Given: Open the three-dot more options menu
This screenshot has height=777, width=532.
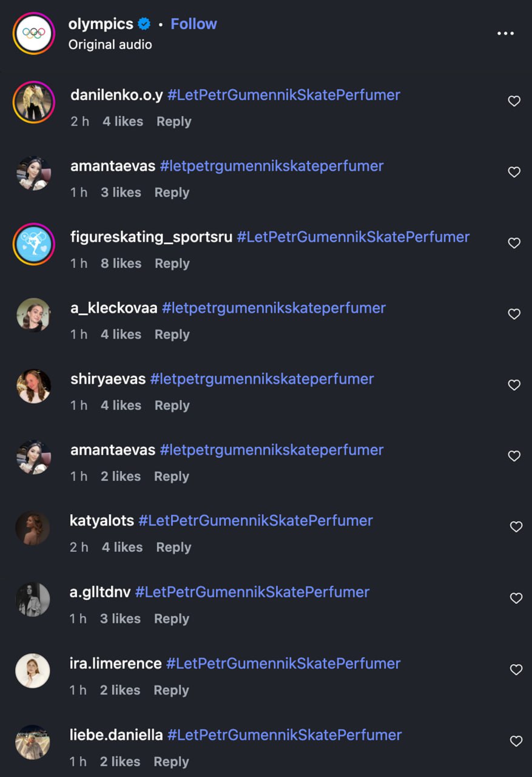Looking at the screenshot, I should [505, 33].
